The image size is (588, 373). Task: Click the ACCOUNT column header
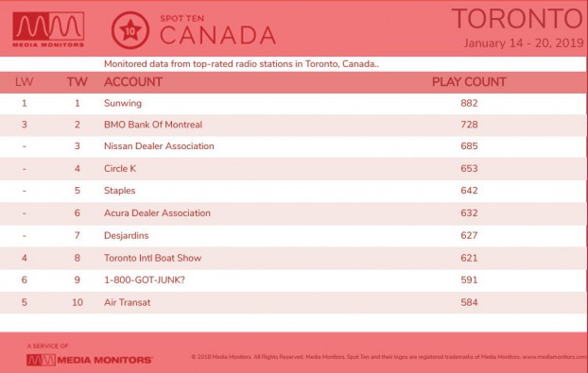[133, 81]
